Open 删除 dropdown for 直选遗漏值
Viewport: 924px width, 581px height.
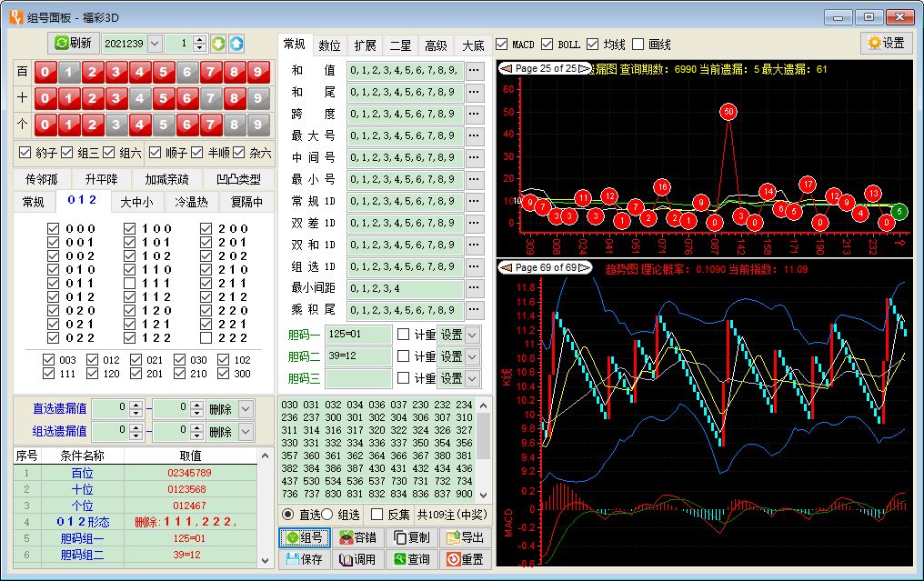[x=246, y=409]
